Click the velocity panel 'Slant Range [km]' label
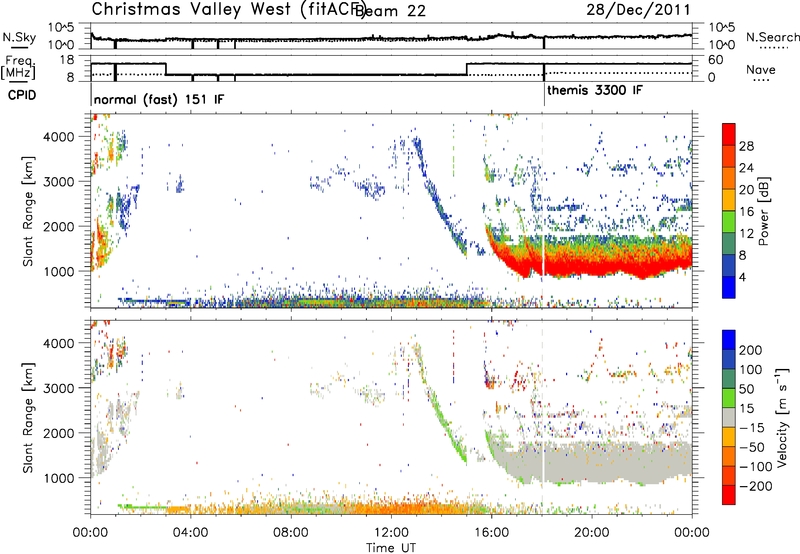The image size is (800, 554). 29,418
